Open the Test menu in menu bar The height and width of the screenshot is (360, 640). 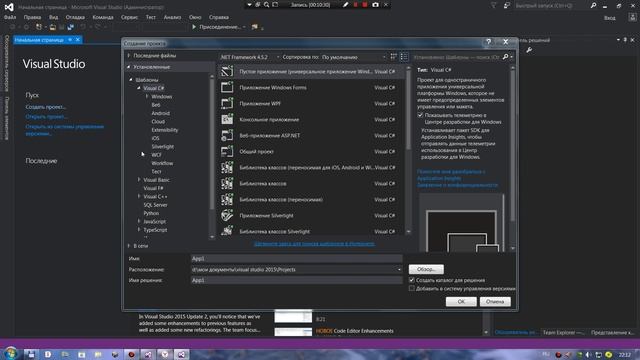[x=151, y=17]
